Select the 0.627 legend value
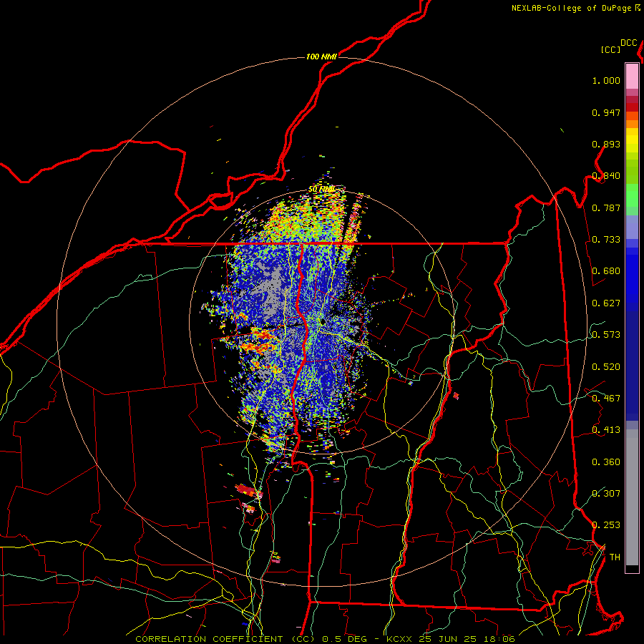The width and height of the screenshot is (644, 644). tap(606, 303)
